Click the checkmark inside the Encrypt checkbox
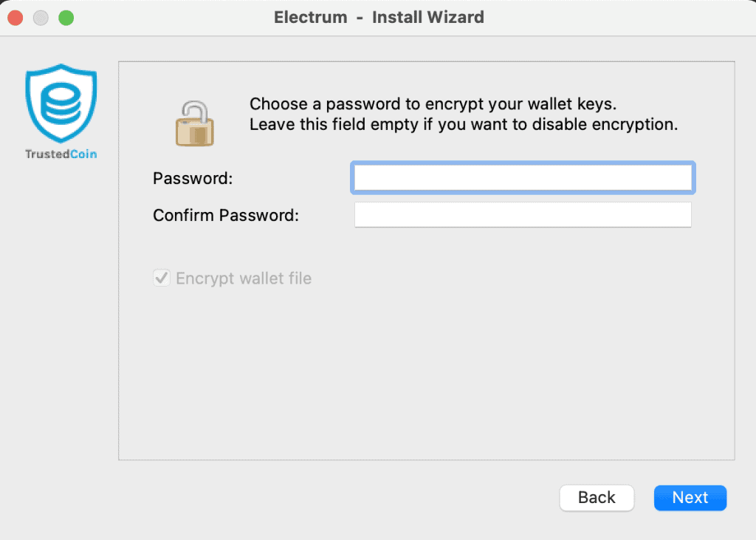756x540 pixels. point(161,278)
